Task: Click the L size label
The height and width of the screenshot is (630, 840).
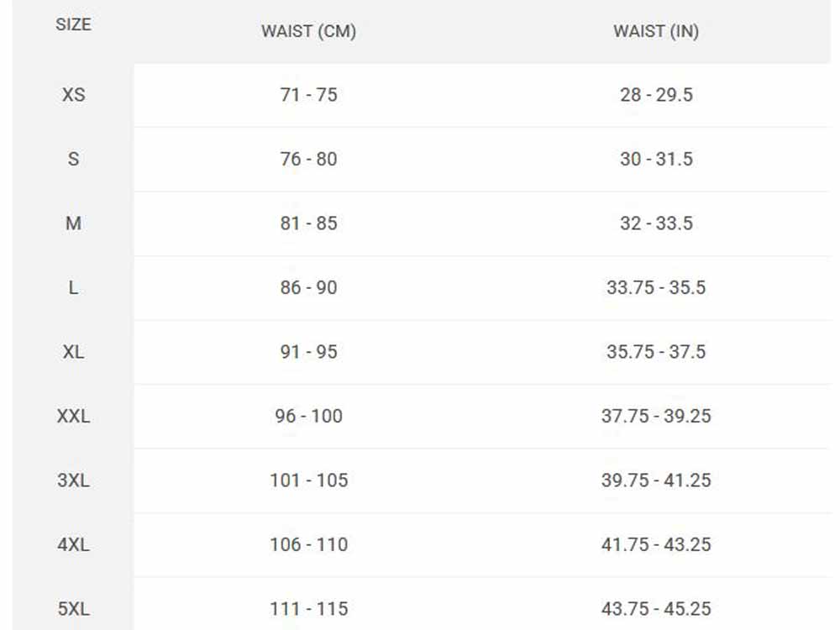Action: pyautogui.click(x=73, y=287)
